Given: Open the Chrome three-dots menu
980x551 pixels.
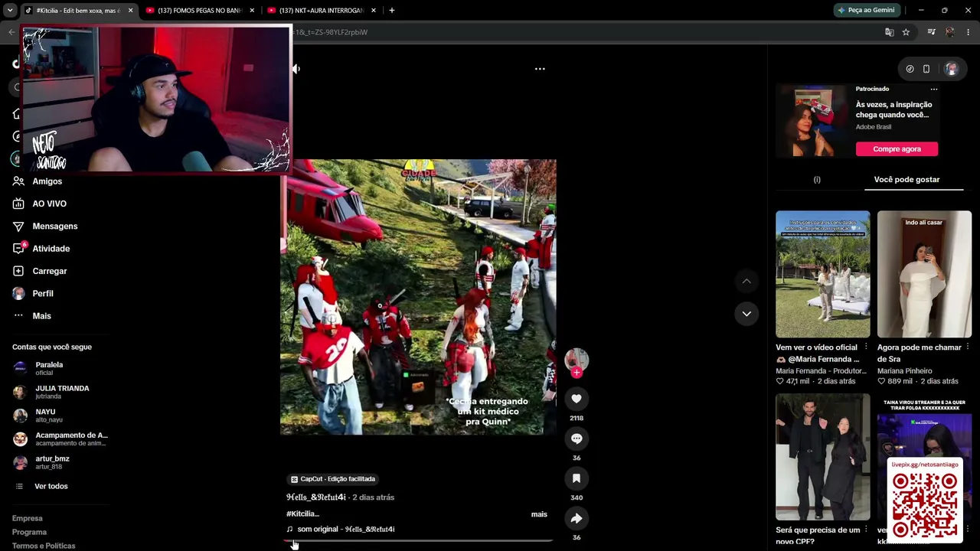Looking at the screenshot, I should pyautogui.click(x=969, y=32).
